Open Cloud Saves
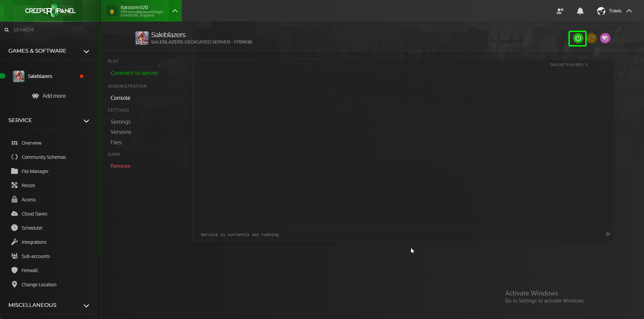644x319 pixels. (x=34, y=214)
